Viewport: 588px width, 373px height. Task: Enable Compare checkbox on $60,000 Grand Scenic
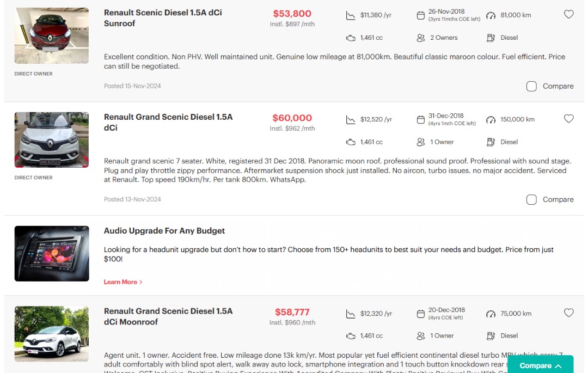pos(531,200)
